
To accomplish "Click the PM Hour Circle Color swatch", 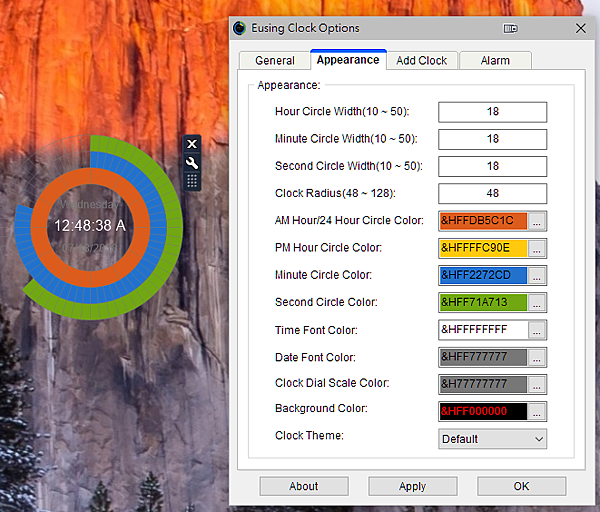I will 483,248.
